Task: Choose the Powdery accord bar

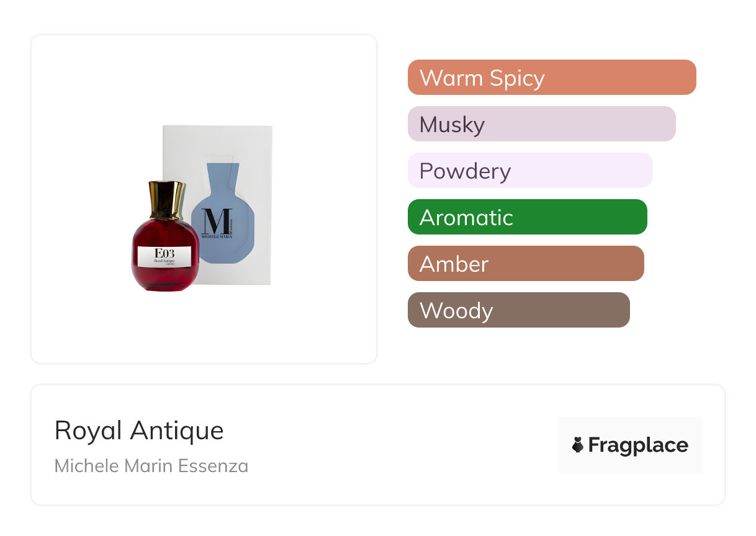Action: point(529,171)
